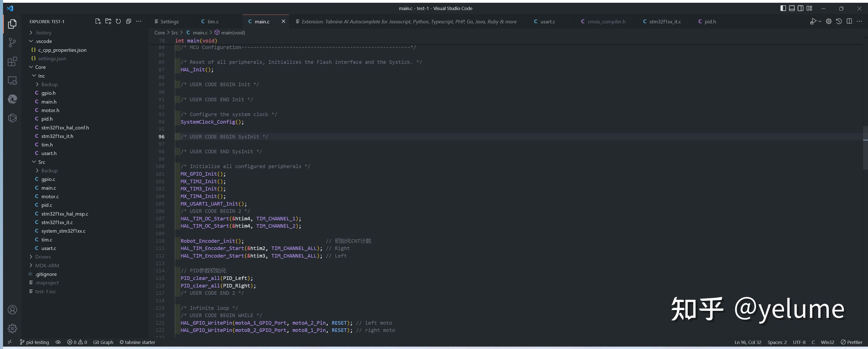Open the Extensions view icon
This screenshot has width=868, height=349.
pyautogui.click(x=12, y=62)
